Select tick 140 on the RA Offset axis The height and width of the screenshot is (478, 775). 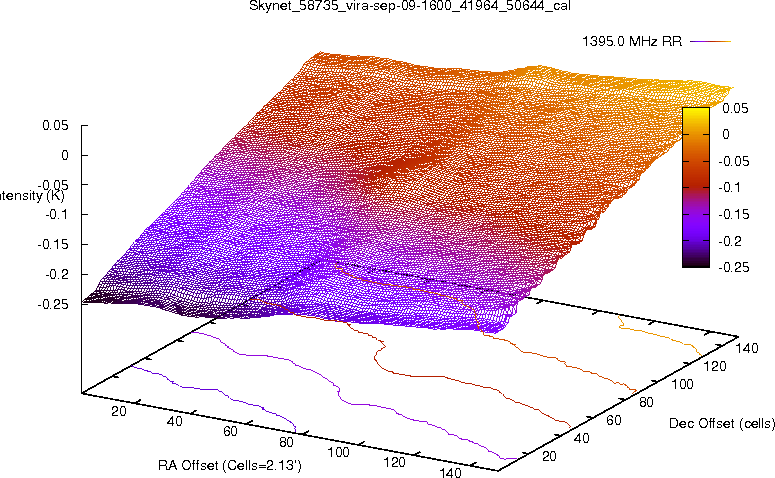tap(450, 472)
